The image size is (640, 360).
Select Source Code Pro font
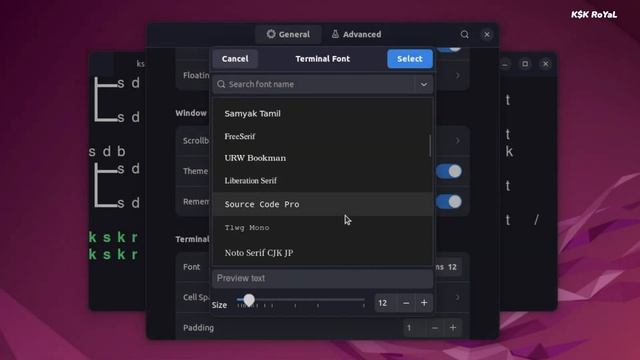click(x=322, y=204)
